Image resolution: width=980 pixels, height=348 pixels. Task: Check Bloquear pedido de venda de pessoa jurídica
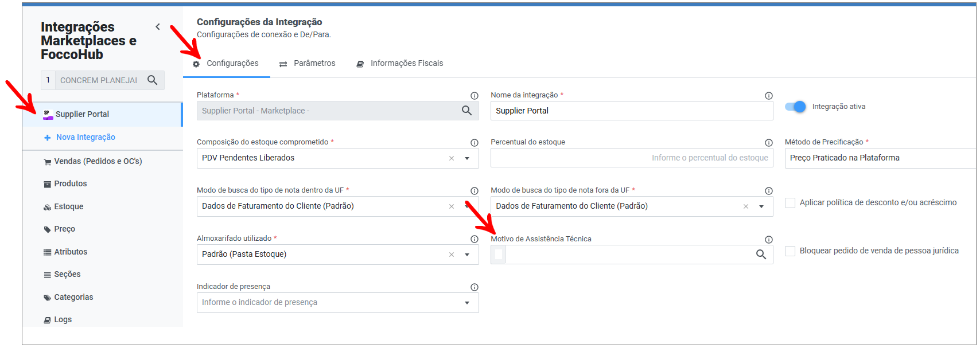pos(790,251)
